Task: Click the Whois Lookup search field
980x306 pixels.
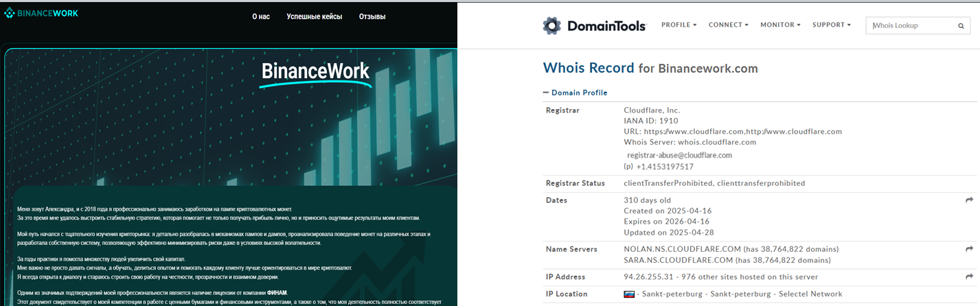Action: [910, 26]
